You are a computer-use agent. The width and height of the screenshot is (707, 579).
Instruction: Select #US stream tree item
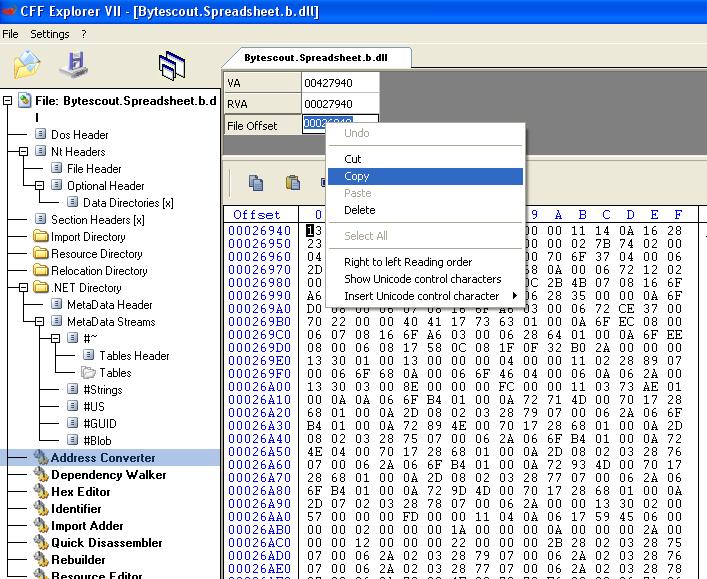pos(94,406)
